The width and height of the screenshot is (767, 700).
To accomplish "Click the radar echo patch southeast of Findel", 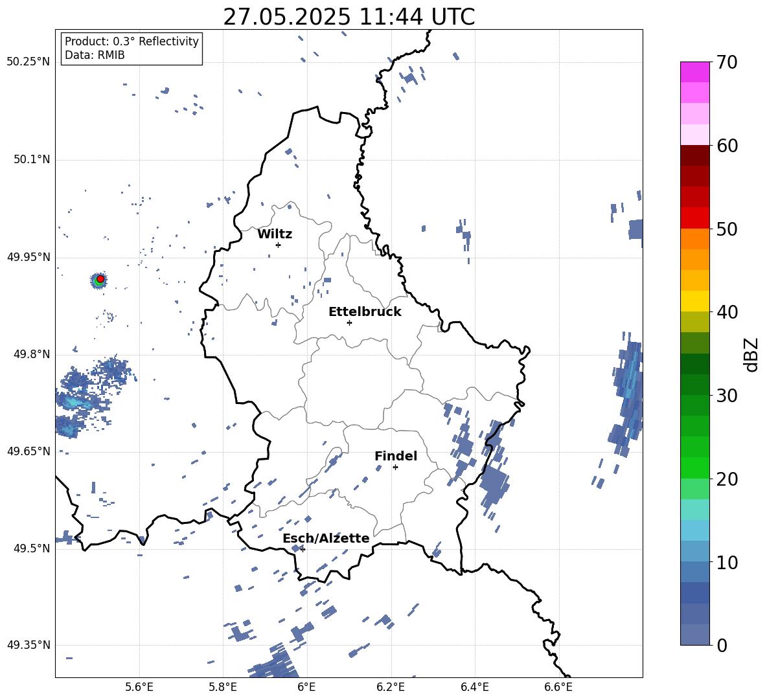I will coord(494,484).
